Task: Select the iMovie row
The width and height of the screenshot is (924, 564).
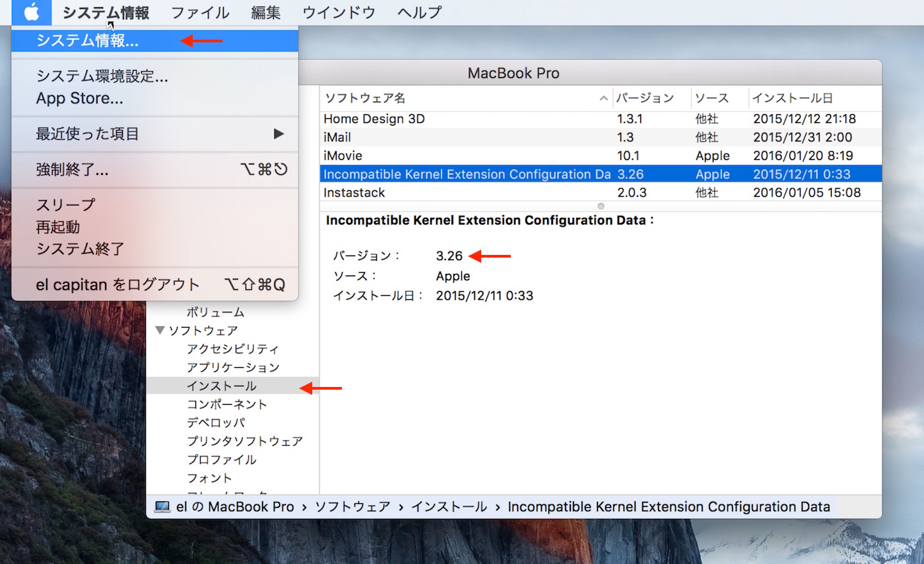Action: pyautogui.click(x=601, y=156)
